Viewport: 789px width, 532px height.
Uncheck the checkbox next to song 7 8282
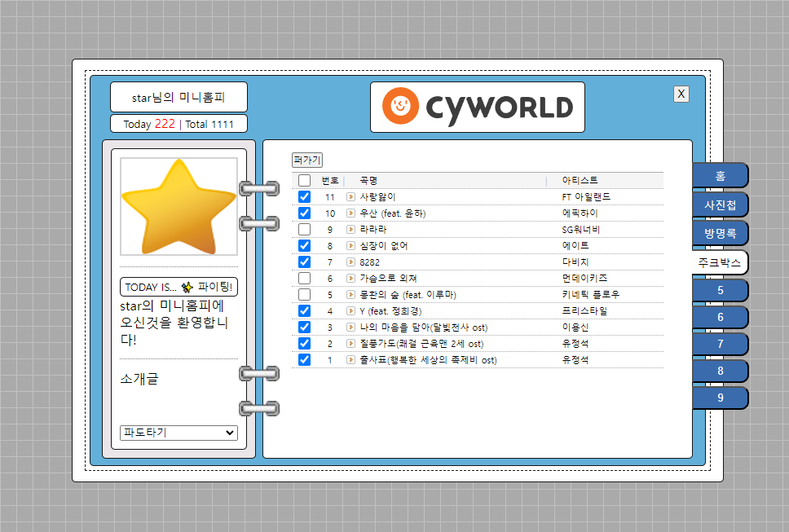coord(304,262)
